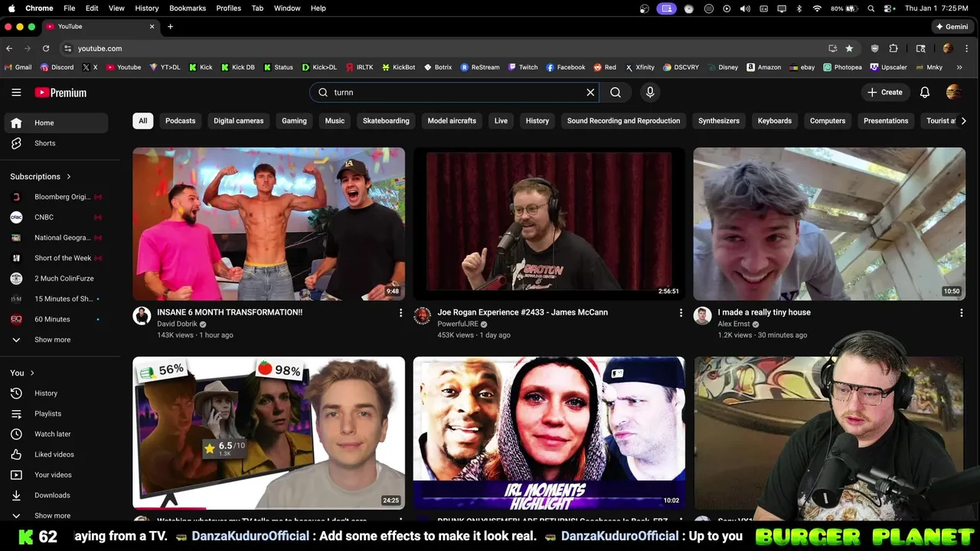Viewport: 980px width, 551px height.
Task: Go back in Chrome
Action: click(9, 48)
